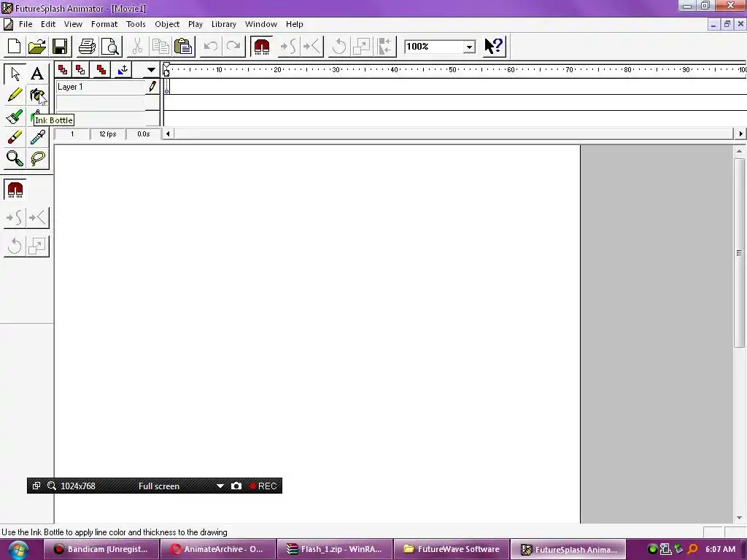Viewport: 747px width, 560px height.
Task: Click the stage vertical scrollbar thumb
Action: pos(739,253)
